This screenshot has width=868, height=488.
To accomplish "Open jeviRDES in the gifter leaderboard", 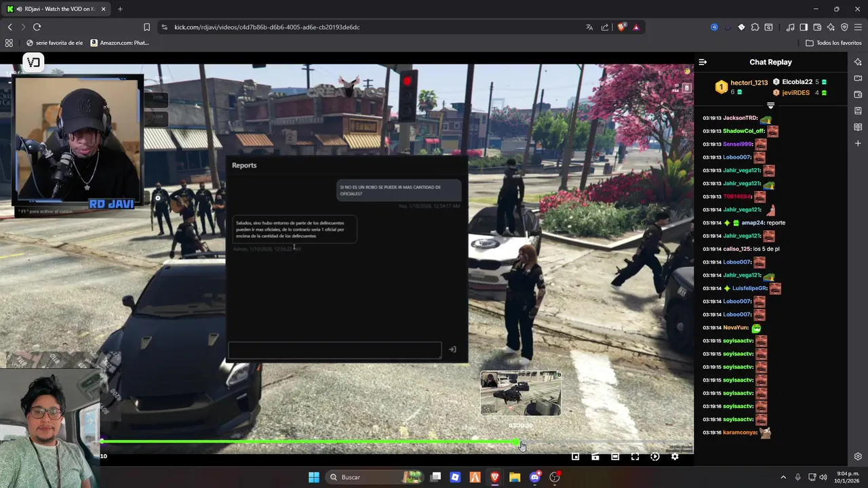I will click(800, 93).
